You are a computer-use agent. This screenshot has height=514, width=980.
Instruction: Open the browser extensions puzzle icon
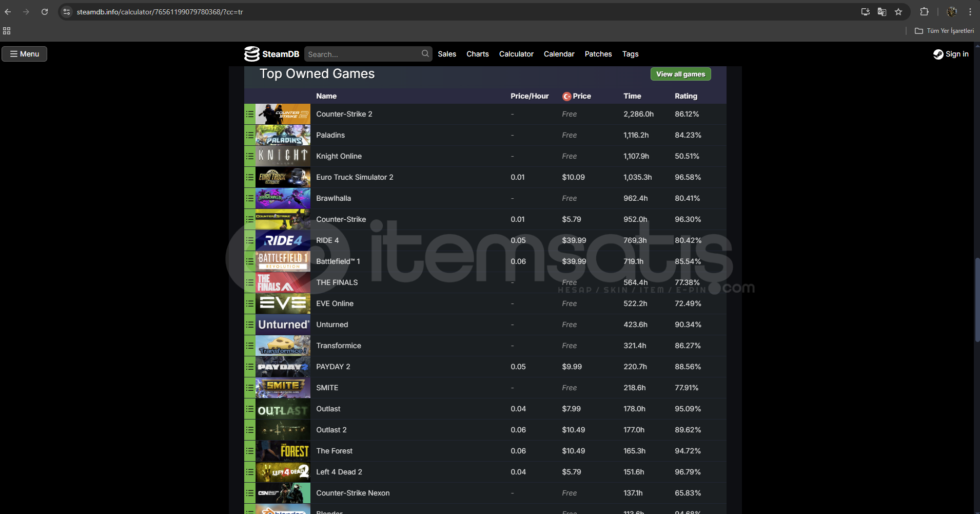point(924,12)
